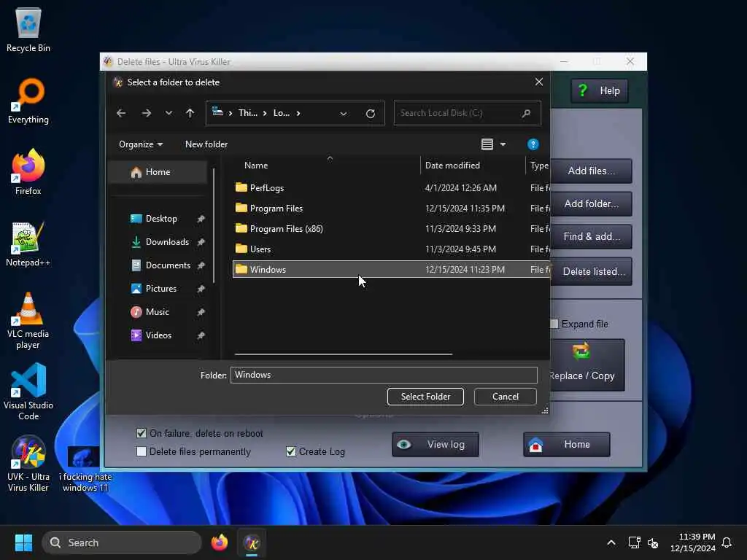This screenshot has height=560, width=747.
Task: Click Find & add... in Ultra Virus Killer
Action: [x=591, y=237]
